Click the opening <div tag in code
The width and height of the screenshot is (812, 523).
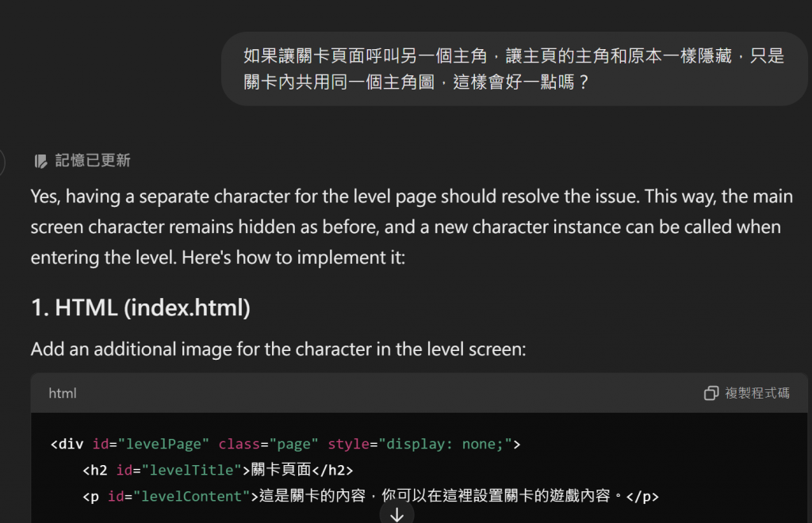tap(67, 445)
